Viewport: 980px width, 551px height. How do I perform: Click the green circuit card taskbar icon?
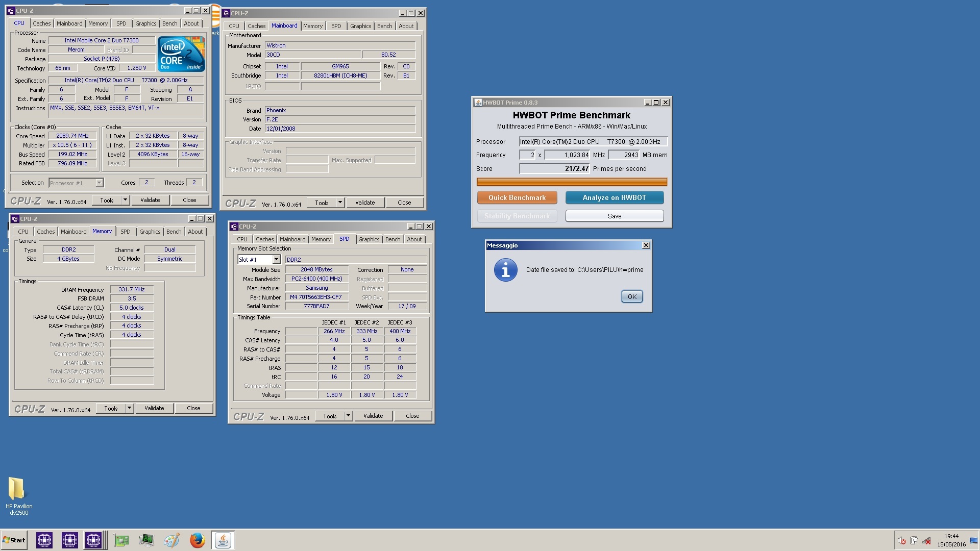coord(121,540)
